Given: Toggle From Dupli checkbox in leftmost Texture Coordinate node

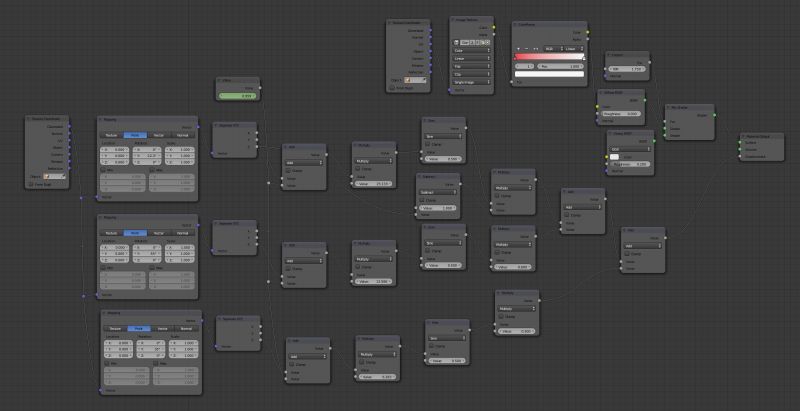Looking at the screenshot, I should coord(31,185).
